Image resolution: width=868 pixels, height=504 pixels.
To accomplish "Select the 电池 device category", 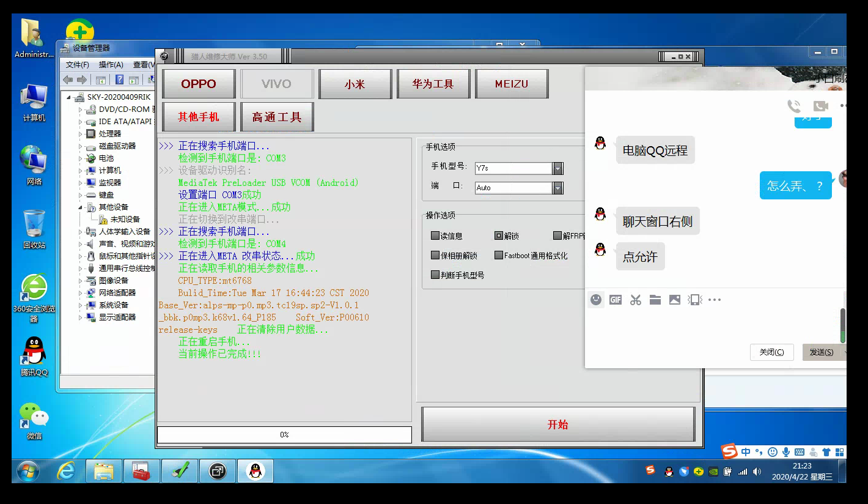I will 106,158.
